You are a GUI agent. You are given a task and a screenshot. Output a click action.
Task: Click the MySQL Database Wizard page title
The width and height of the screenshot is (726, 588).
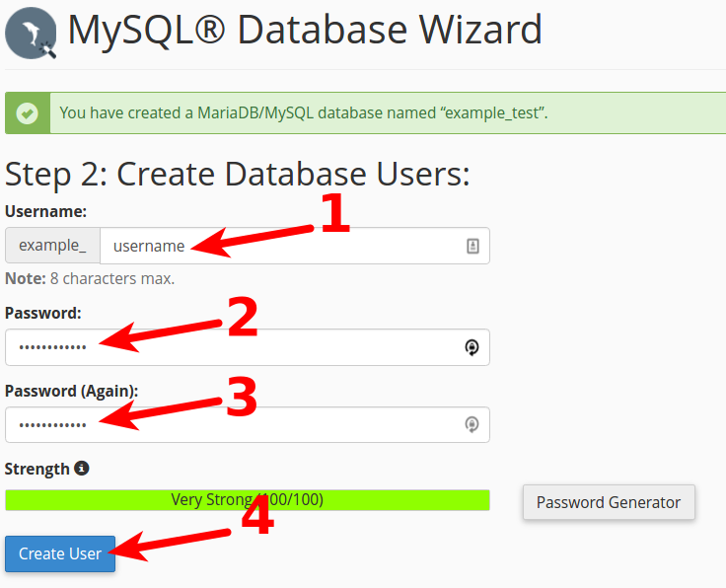pyautogui.click(x=305, y=32)
